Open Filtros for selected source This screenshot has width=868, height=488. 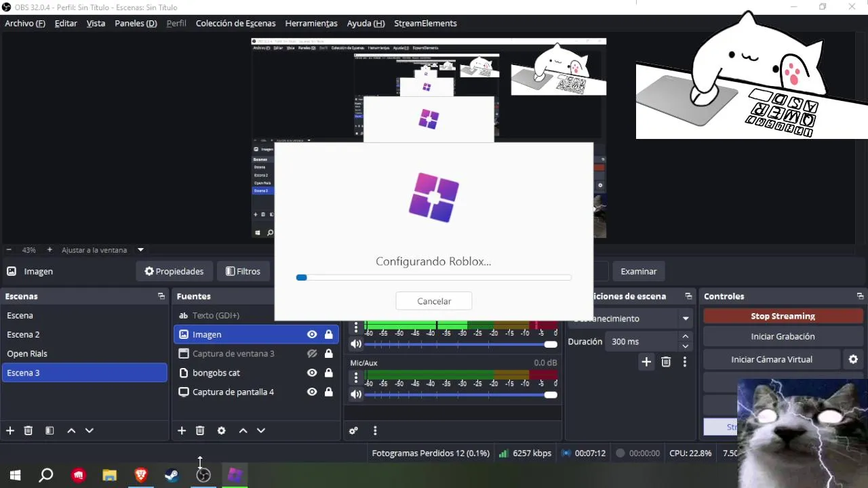click(x=243, y=271)
